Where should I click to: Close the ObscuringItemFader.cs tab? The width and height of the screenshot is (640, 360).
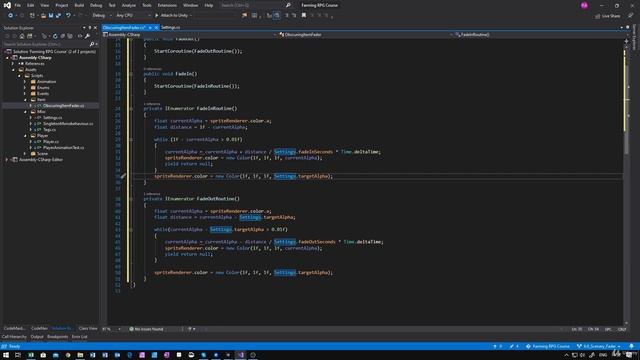(x=156, y=27)
